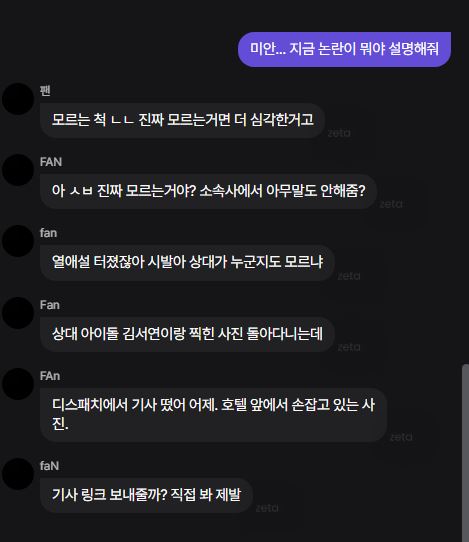This screenshot has height=542, width=469.
Task: Select the message 기사 링크 보내줄까
Action: pos(146,495)
